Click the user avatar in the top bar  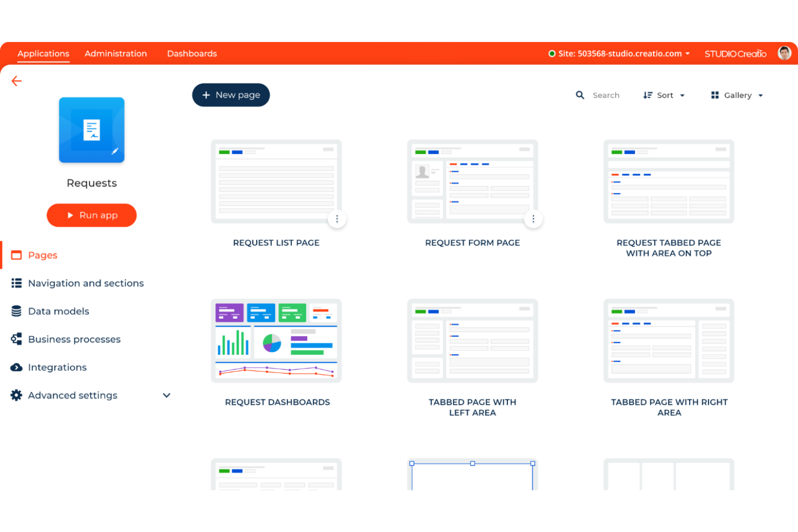[784, 53]
